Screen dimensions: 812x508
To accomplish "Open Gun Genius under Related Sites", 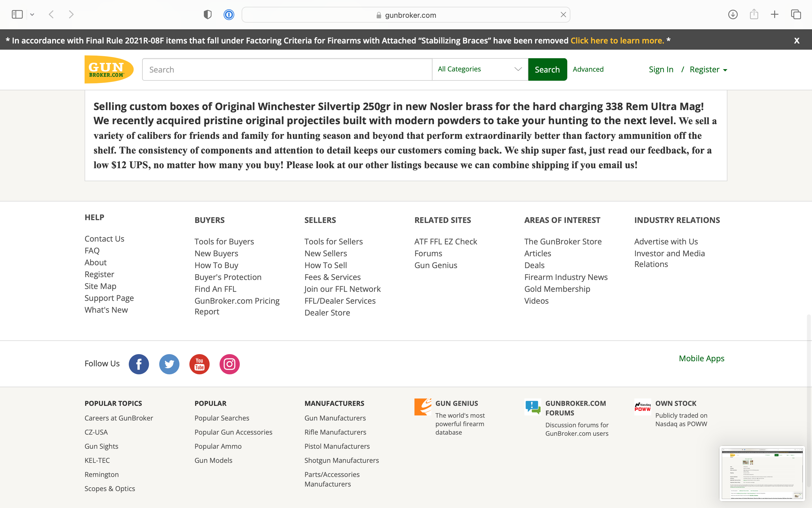I will tap(436, 265).
